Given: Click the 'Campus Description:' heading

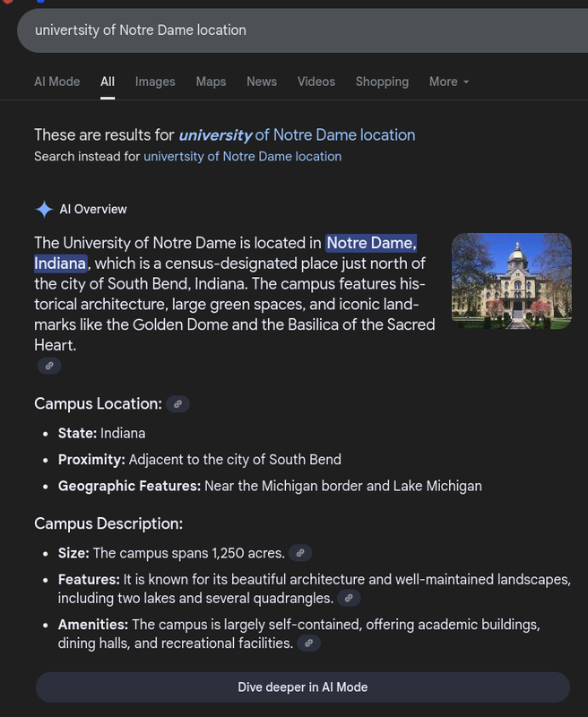Looking at the screenshot, I should pos(108,523).
